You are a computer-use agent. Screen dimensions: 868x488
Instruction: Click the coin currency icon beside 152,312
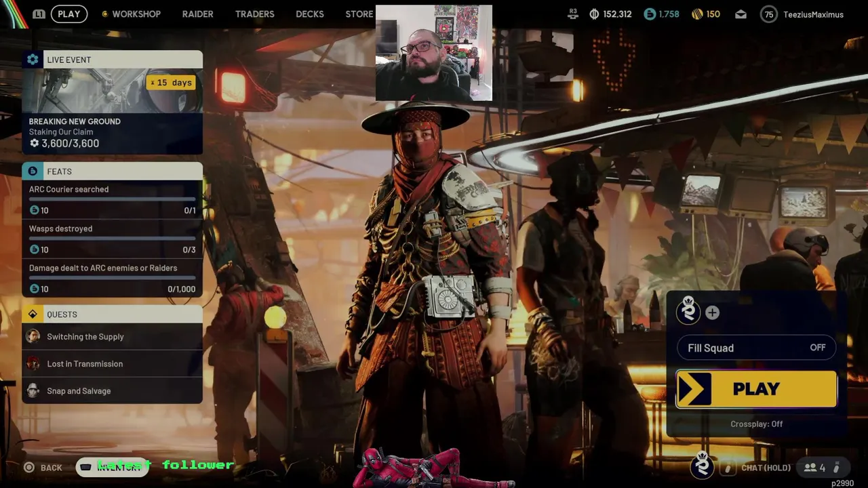tap(594, 14)
